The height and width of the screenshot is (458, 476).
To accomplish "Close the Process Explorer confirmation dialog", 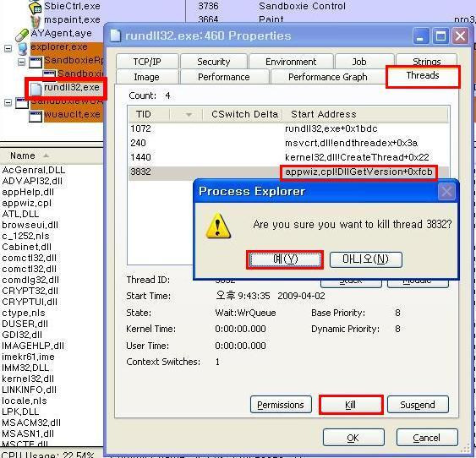I will 446,191.
